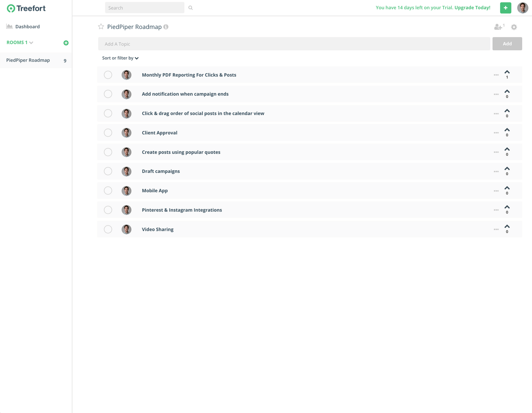
Task: Check off Pinterest & Instagram Integrations
Action: tap(108, 210)
